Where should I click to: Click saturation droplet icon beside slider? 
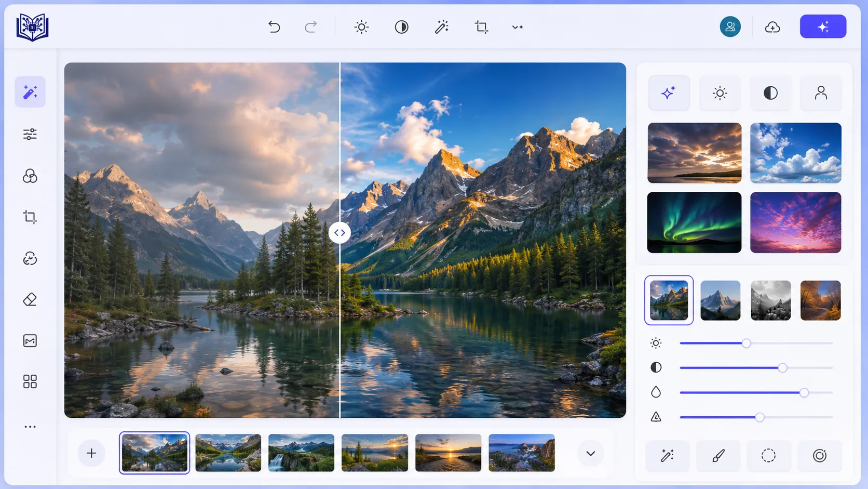pyautogui.click(x=656, y=392)
